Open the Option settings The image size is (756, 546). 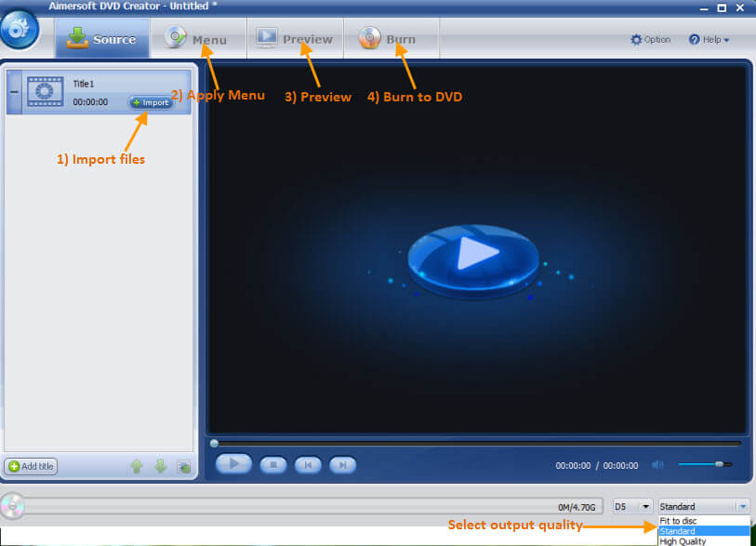[650, 40]
